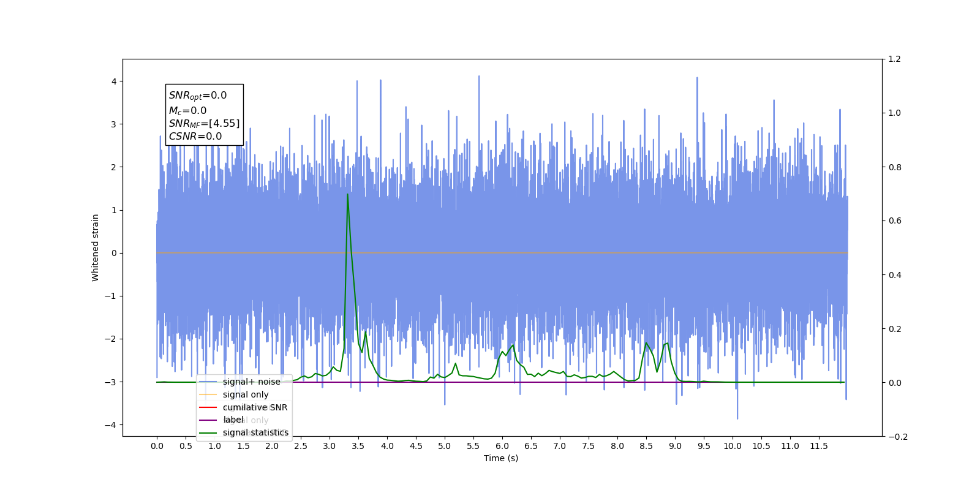
Task: Click the 6.0 tick label on time axis
Action: coord(502,446)
